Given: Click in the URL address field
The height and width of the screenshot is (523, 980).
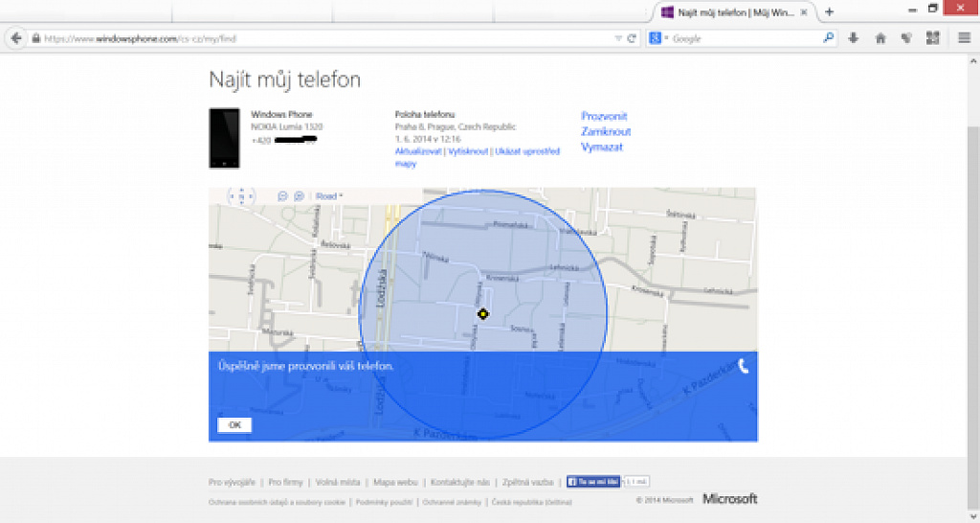Looking at the screenshot, I should tap(325, 38).
